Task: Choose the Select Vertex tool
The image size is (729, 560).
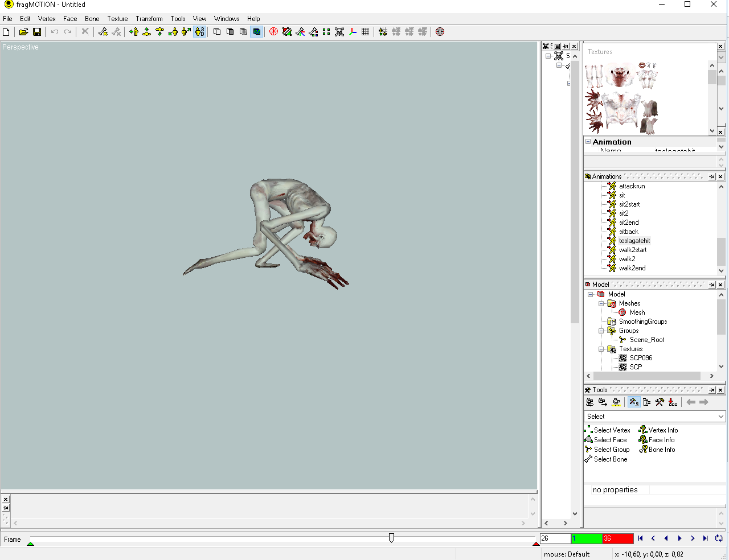Action: pos(607,430)
